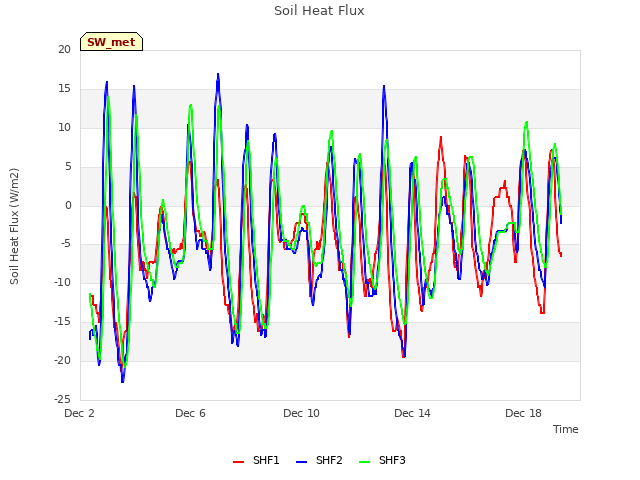Click the Soil Heat Flux chart title

coord(319,11)
